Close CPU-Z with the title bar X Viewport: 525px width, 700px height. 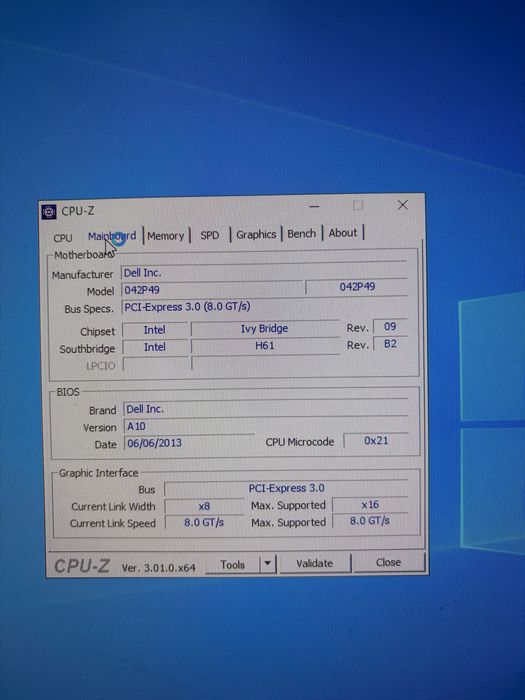(403, 205)
